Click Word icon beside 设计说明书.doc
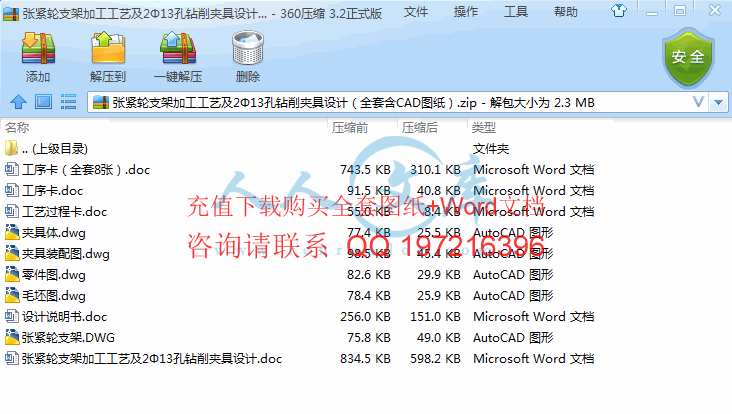The image size is (732, 414). pos(12,316)
